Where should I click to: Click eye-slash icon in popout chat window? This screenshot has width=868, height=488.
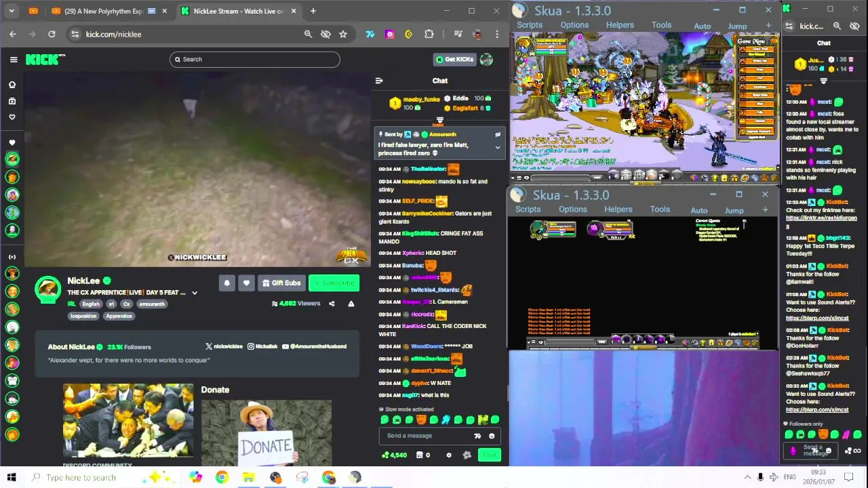[x=854, y=26]
